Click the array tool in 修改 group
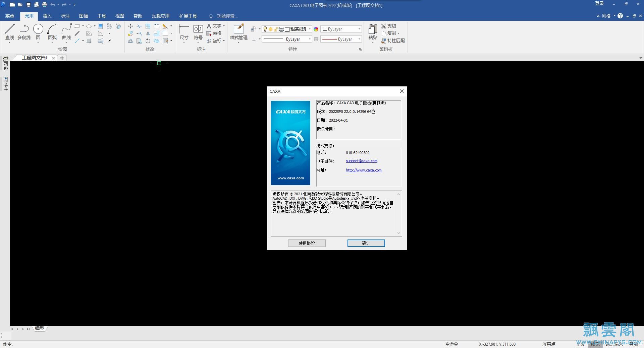Screen dimensions: 644x348 point(148,26)
